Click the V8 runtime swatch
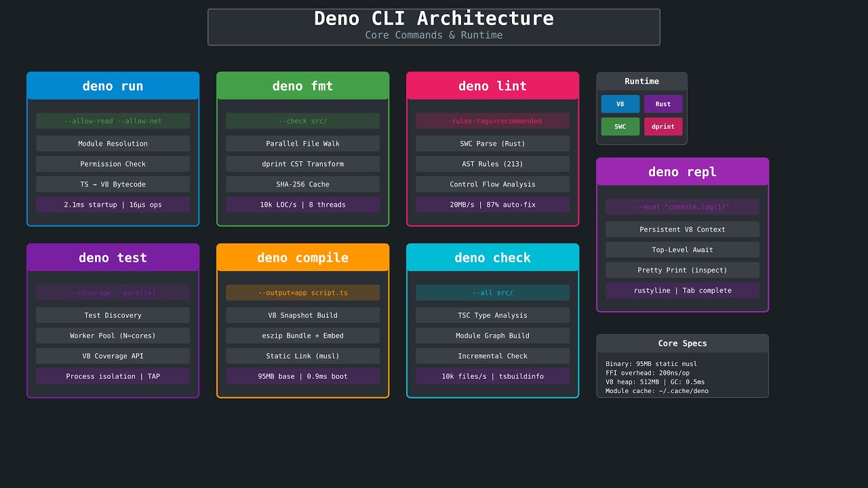 coord(620,104)
